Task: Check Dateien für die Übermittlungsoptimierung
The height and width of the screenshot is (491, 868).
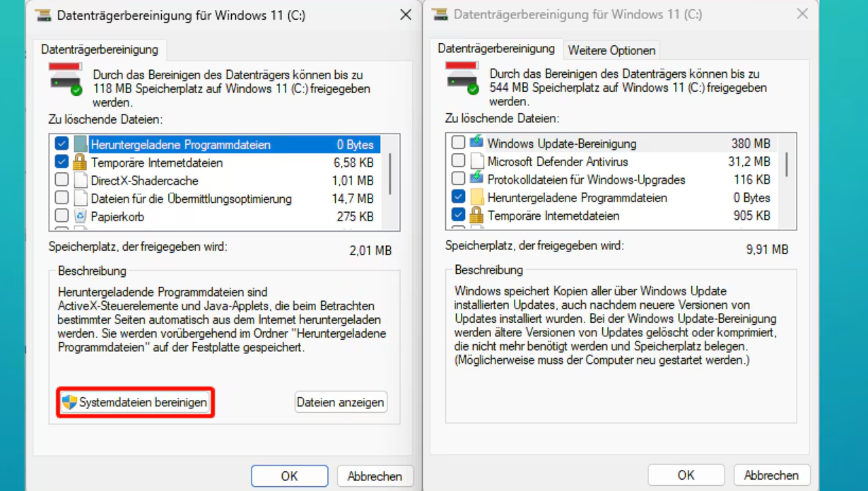Action: pyautogui.click(x=61, y=199)
